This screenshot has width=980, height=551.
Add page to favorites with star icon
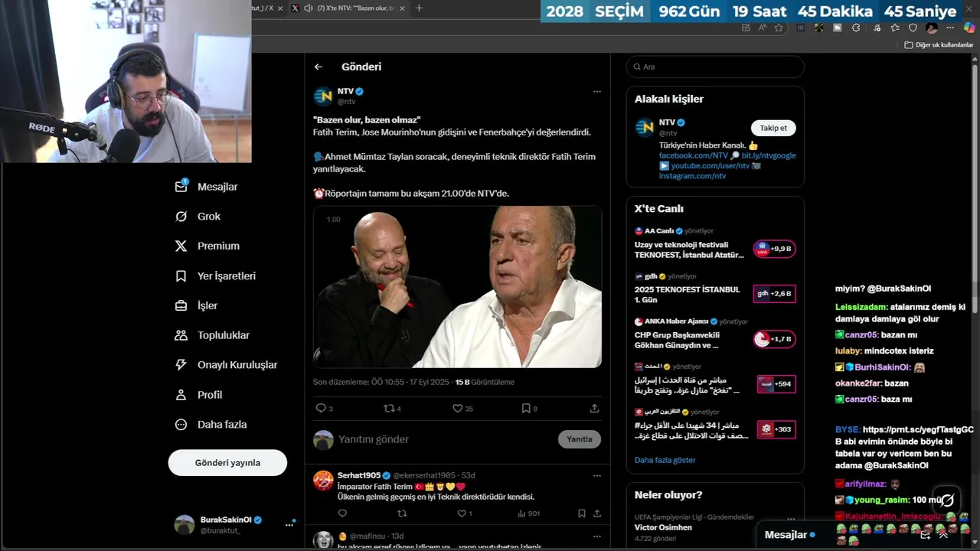[779, 28]
